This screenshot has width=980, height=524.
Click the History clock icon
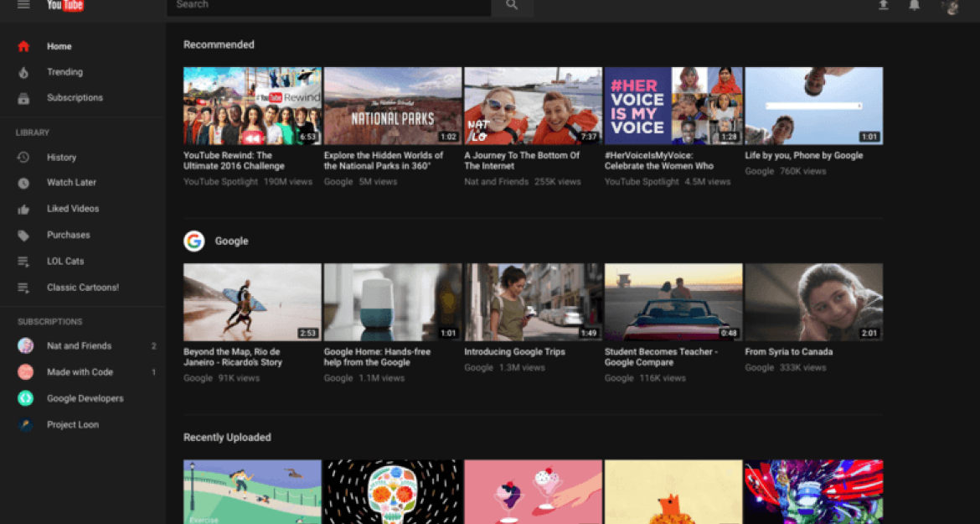click(23, 158)
